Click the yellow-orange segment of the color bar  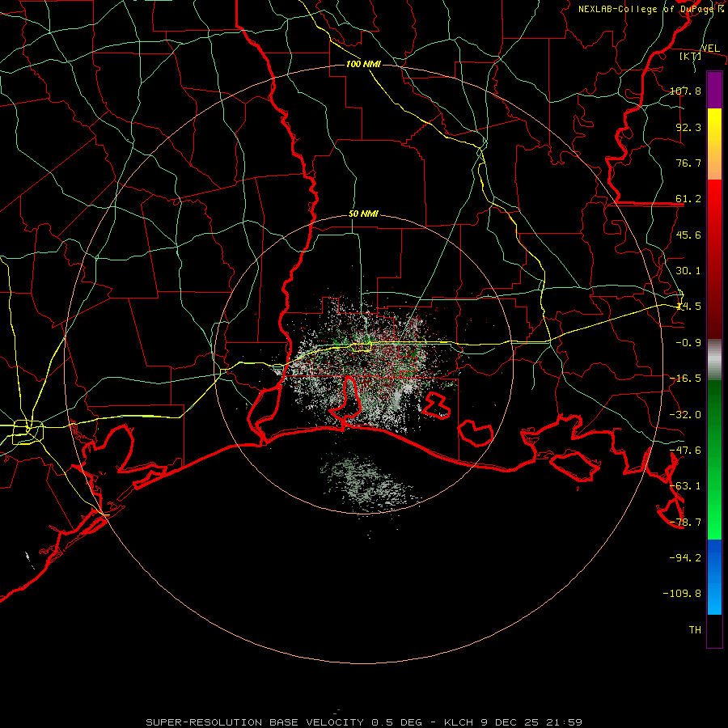tap(714, 144)
